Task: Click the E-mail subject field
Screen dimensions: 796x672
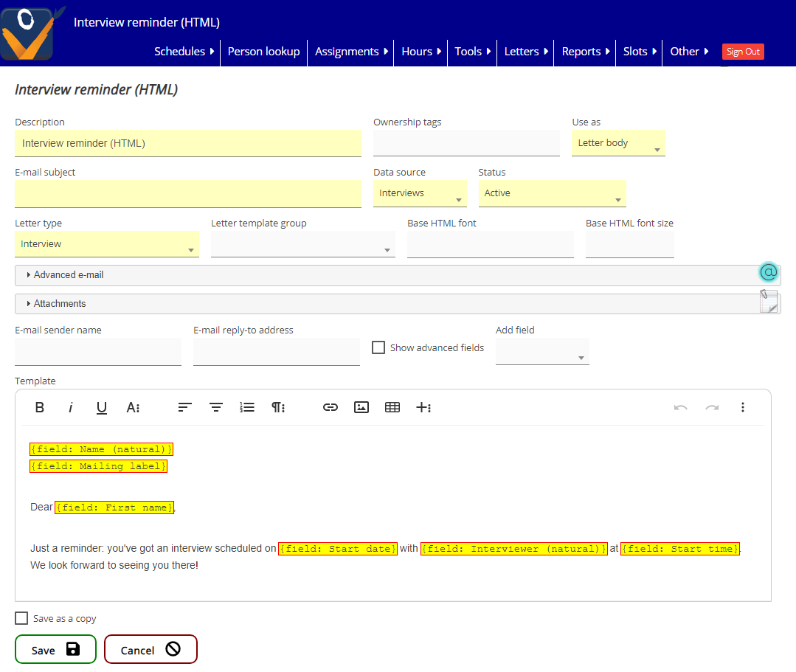Action: [188, 194]
